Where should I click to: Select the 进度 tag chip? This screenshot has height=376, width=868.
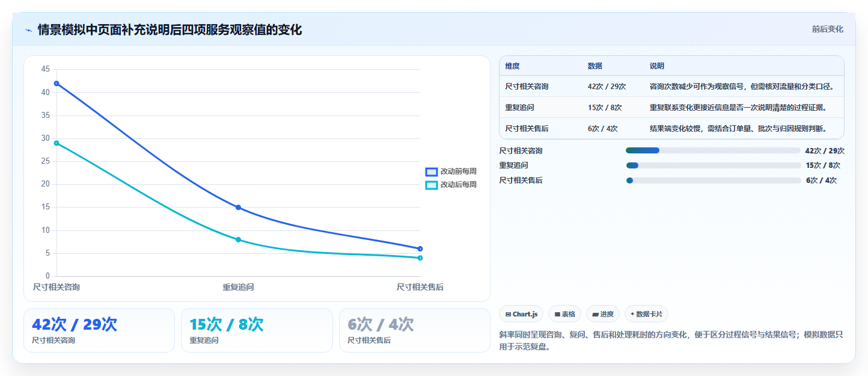pyautogui.click(x=603, y=314)
